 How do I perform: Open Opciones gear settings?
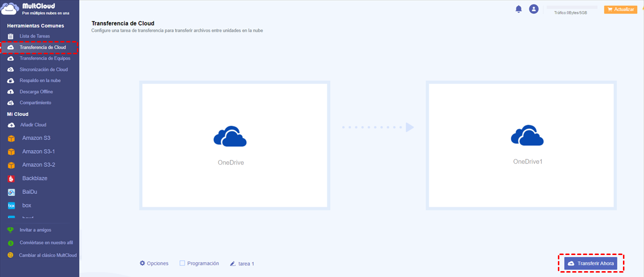pyautogui.click(x=154, y=263)
